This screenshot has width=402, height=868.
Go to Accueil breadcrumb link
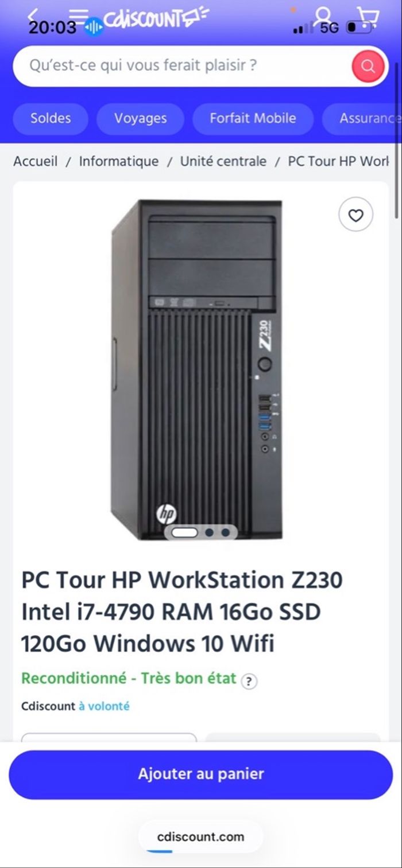click(36, 161)
